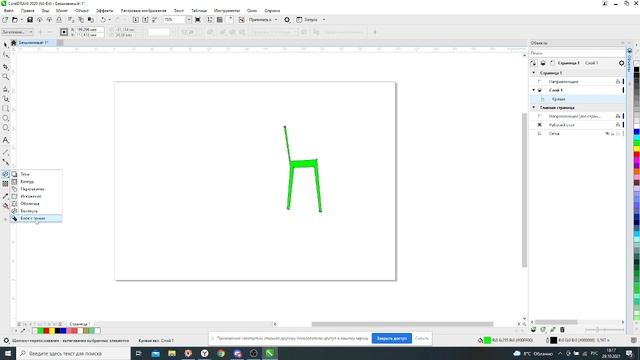640x360 pixels.
Task: Select the Shape edit tool
Action: pyautogui.click(x=5, y=55)
